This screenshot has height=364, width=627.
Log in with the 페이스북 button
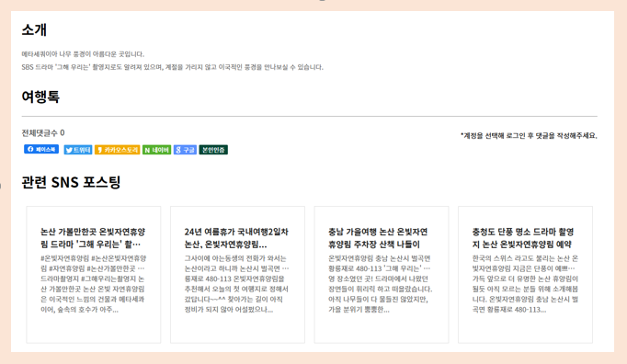point(41,149)
